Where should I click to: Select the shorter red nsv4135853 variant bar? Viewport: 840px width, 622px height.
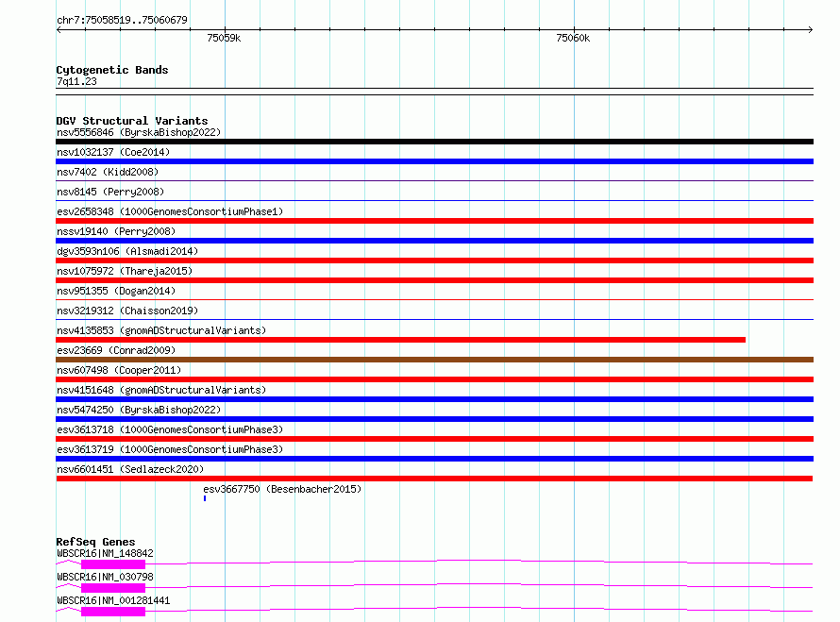click(x=401, y=340)
